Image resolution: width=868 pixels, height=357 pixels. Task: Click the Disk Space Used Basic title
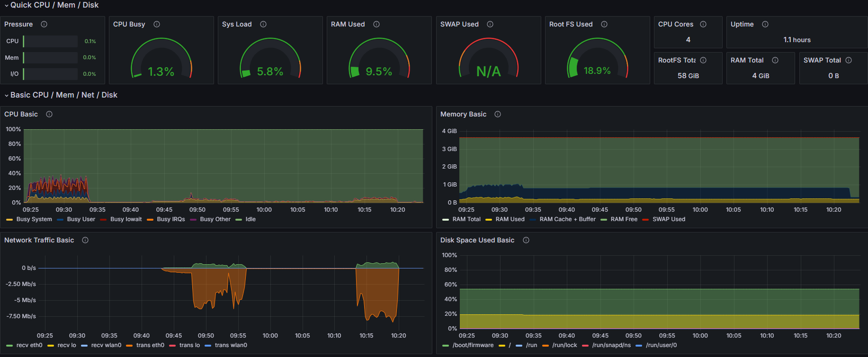click(x=477, y=240)
